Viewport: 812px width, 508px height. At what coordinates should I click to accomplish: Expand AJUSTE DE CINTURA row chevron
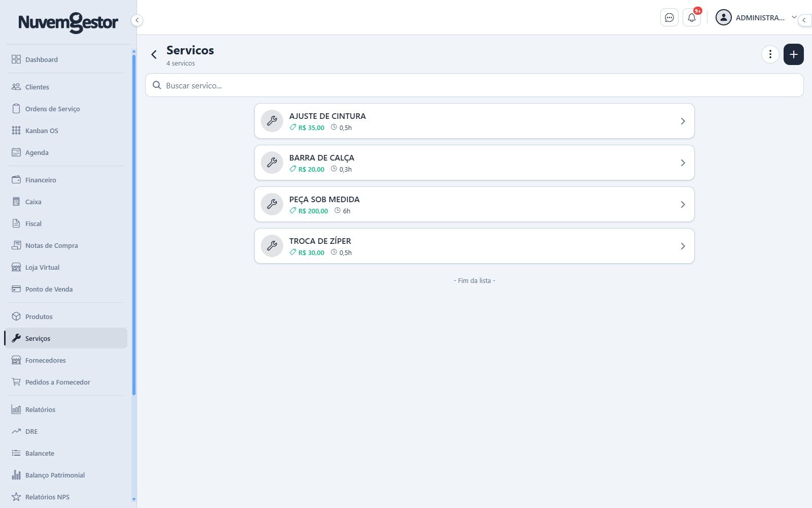683,121
